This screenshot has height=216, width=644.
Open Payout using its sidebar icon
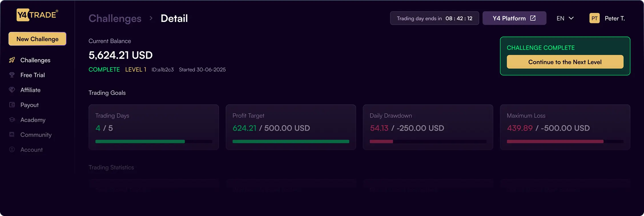(x=12, y=105)
